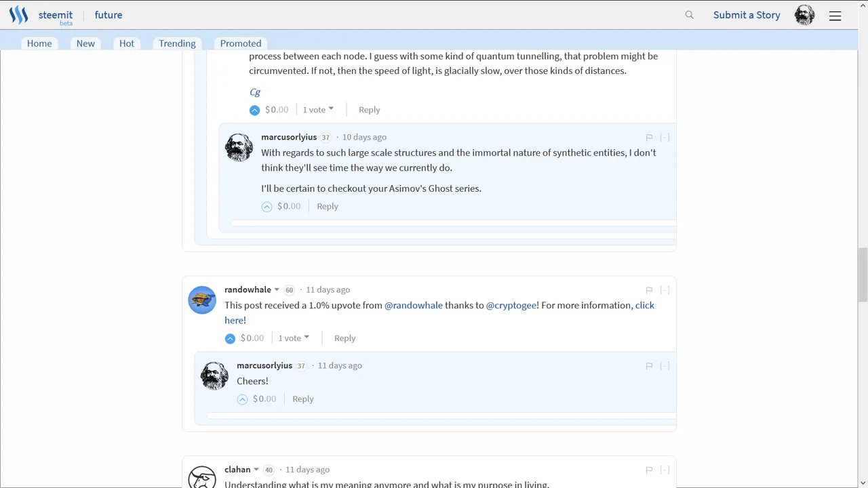Open clahan username dropdown arrow
The height and width of the screenshot is (488, 868).
pyautogui.click(x=256, y=469)
